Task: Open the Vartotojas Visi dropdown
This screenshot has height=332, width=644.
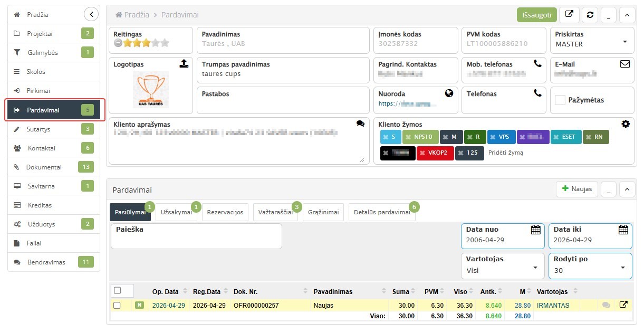Action: coord(503,265)
